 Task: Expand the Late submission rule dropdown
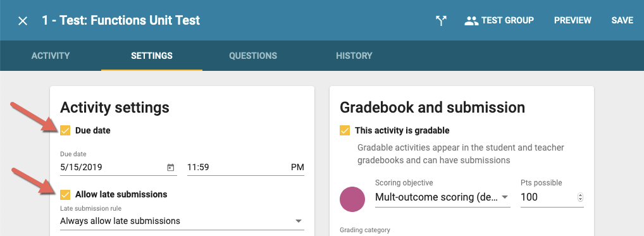(182, 221)
